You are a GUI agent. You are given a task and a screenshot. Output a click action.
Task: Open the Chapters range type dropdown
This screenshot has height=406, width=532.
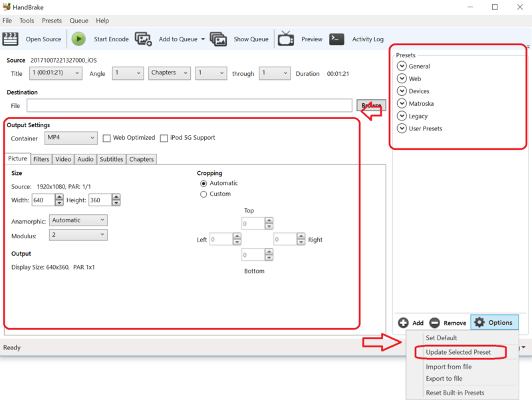170,73
